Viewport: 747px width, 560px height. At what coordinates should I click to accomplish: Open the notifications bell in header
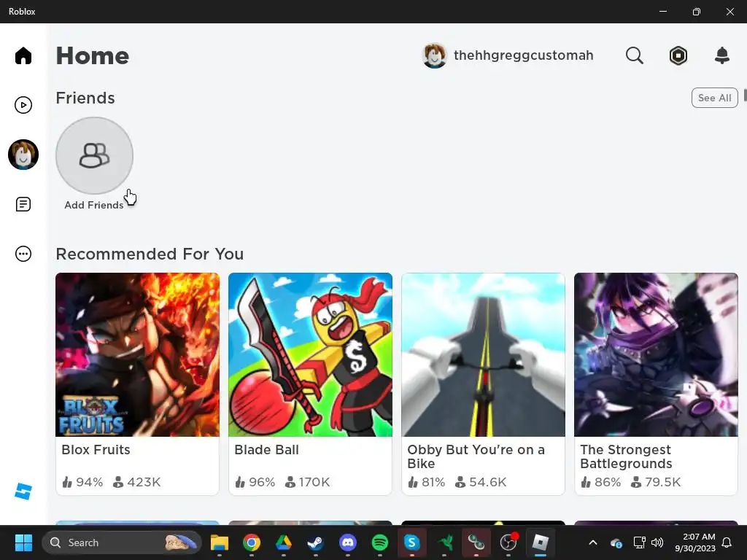pyautogui.click(x=722, y=55)
